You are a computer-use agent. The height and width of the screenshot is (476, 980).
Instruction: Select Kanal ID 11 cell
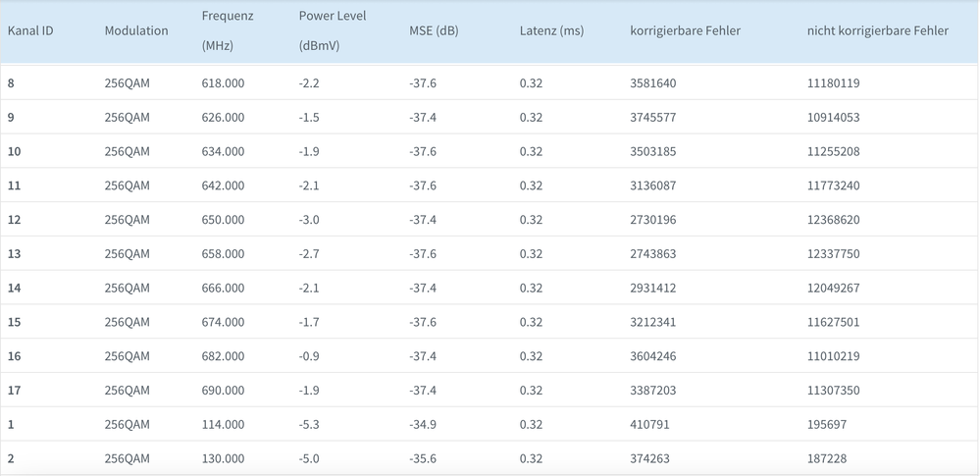coord(15,185)
